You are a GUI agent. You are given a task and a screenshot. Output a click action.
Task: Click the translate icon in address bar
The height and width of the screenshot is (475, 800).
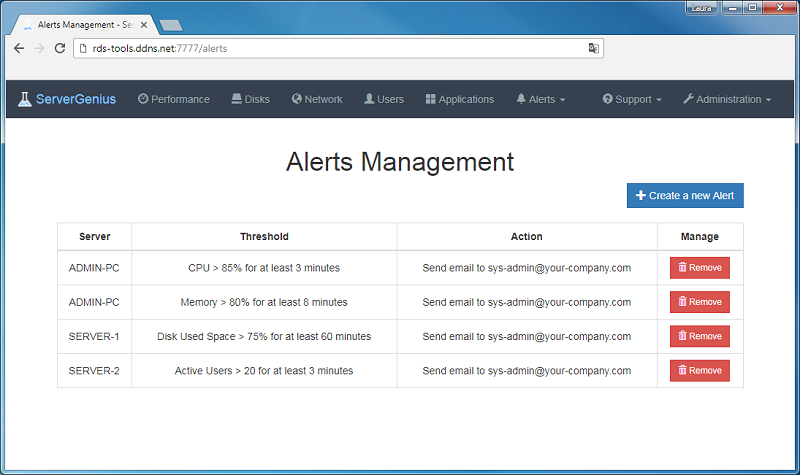coord(593,48)
